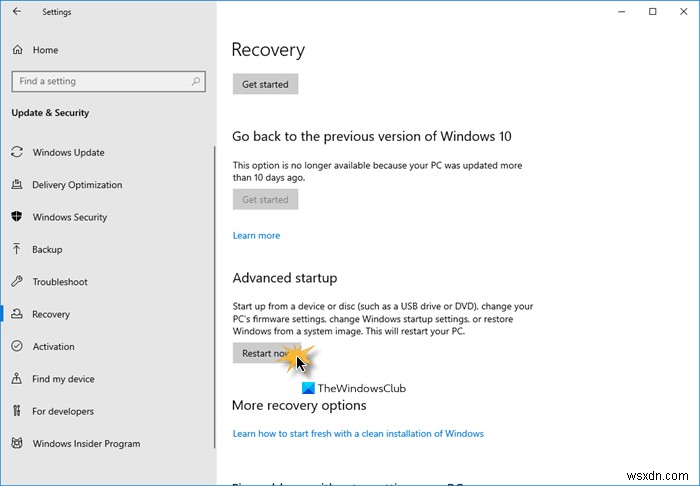This screenshot has height=486, width=700.
Task: Click the Delivery Optimization icon
Action: click(17, 184)
